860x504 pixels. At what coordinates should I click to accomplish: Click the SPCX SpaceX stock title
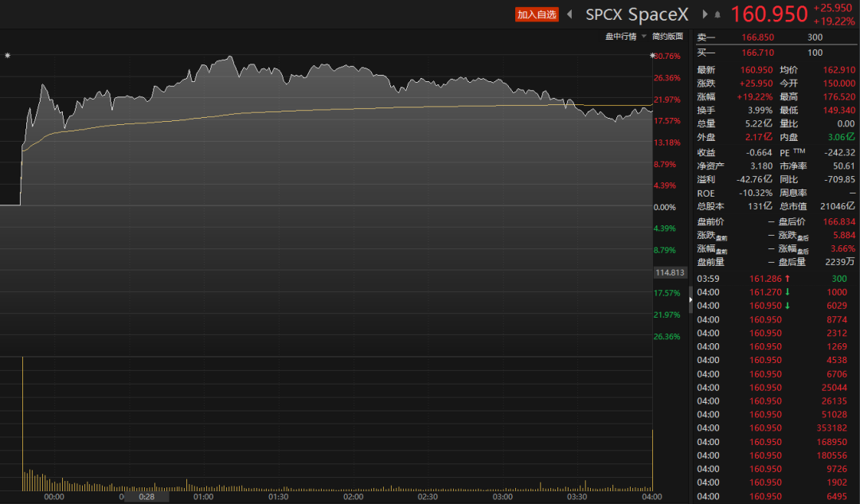click(637, 14)
